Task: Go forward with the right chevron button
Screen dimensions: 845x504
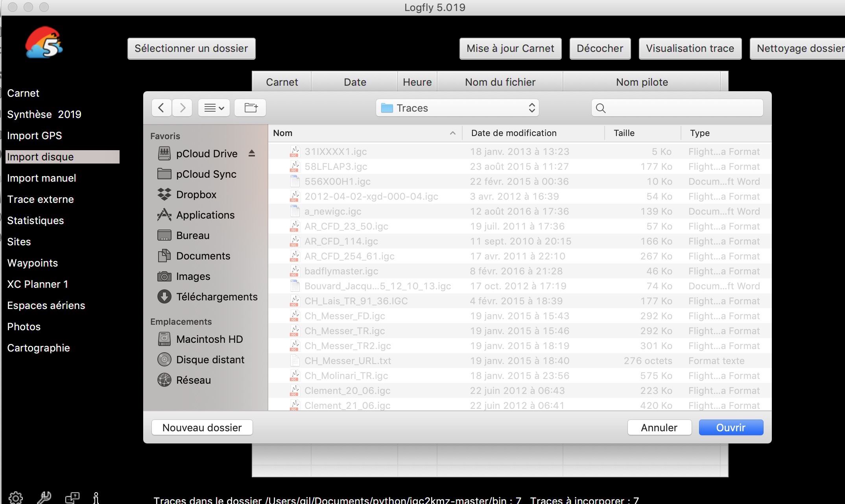Action: tap(182, 108)
